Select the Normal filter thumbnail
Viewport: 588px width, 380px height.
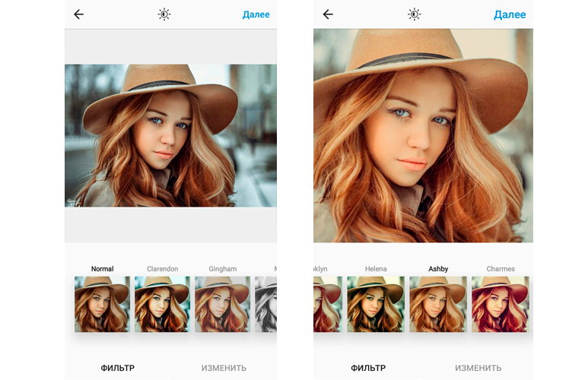tap(102, 303)
